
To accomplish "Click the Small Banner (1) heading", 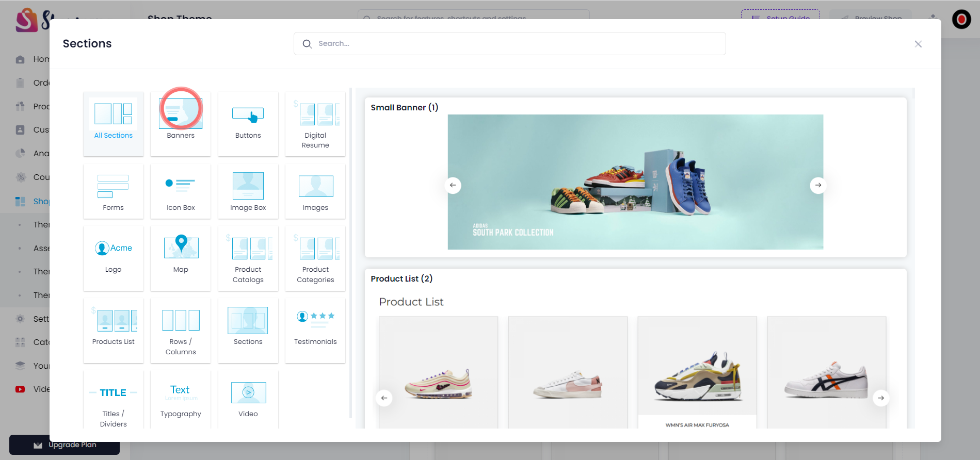I will [405, 107].
